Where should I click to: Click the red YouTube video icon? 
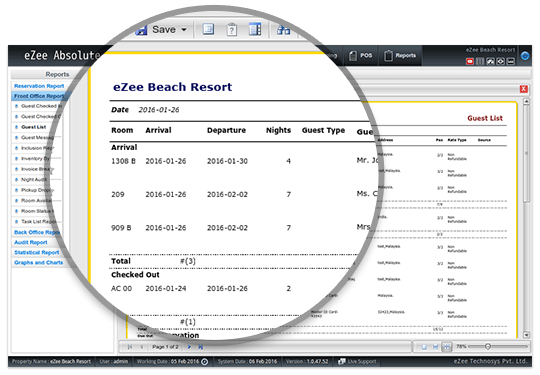pos(470,61)
